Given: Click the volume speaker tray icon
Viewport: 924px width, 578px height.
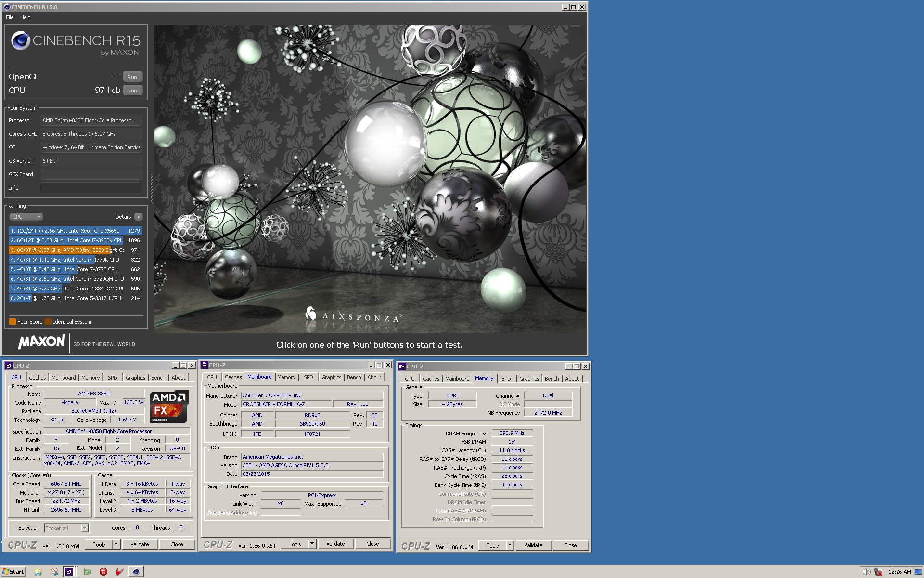Looking at the screenshot, I should click(866, 572).
